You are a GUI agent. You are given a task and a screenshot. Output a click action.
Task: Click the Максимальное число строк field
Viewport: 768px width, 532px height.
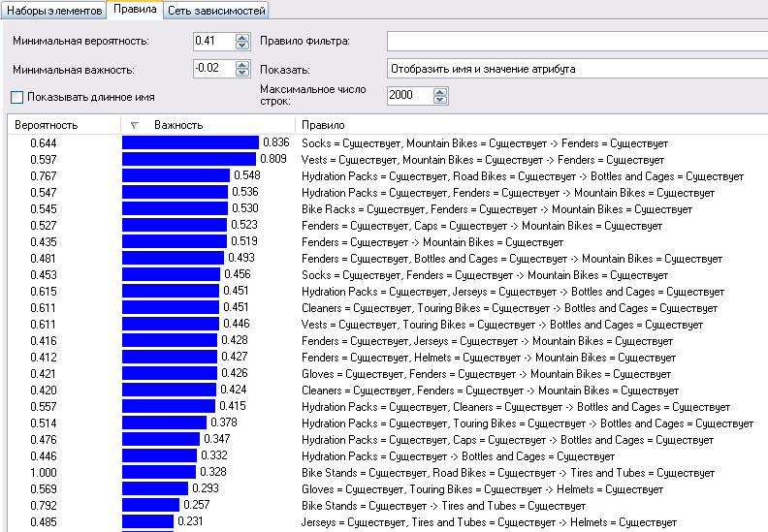click(x=410, y=95)
